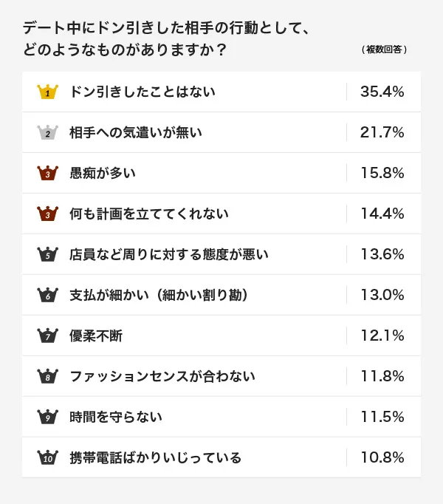The width and height of the screenshot is (443, 504).
Task: Click the 店員など周りに対する態度が悪い label
Action: [x=168, y=255]
